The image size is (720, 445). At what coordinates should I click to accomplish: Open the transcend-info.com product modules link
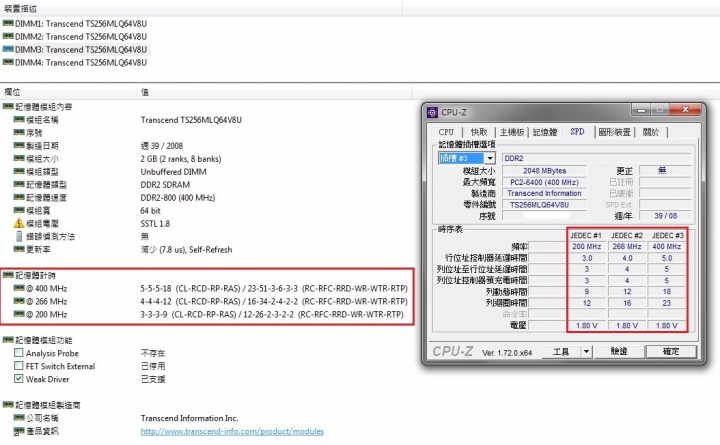(232, 431)
